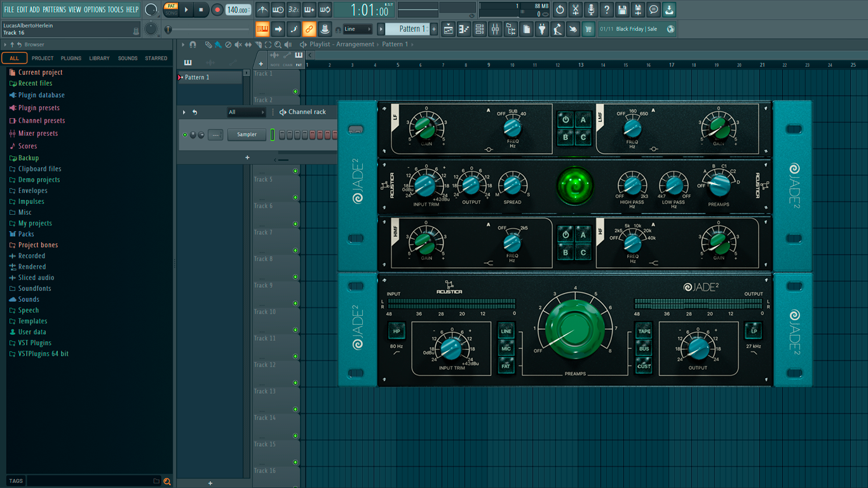Click the add channel plus button
868x488 pixels.
click(x=247, y=158)
